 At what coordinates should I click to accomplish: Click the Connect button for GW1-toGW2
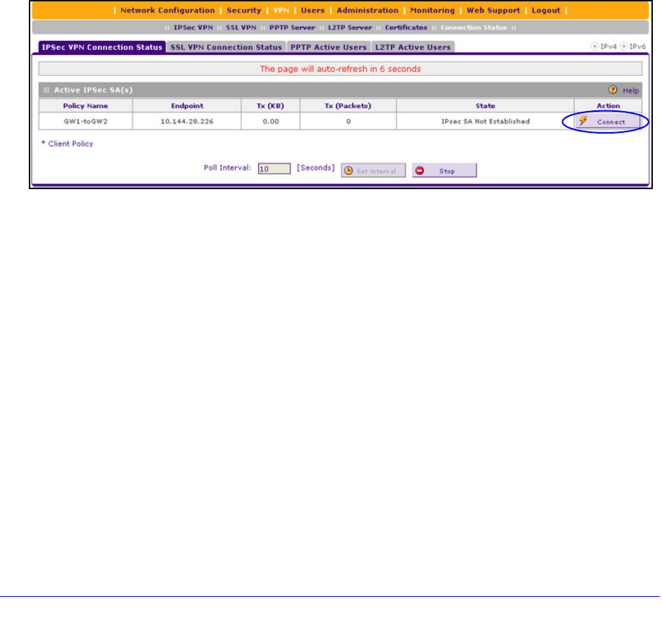(x=607, y=122)
